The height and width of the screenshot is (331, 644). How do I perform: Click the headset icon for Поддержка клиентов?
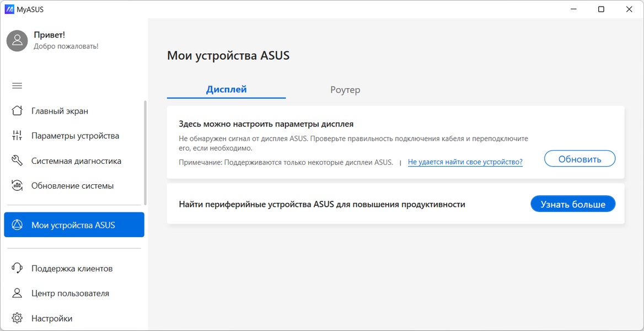point(17,269)
